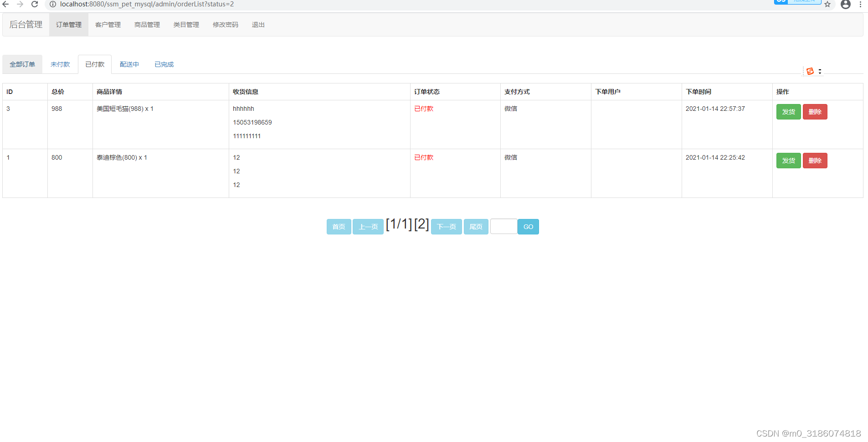Click the address bar URL

[x=147, y=4]
